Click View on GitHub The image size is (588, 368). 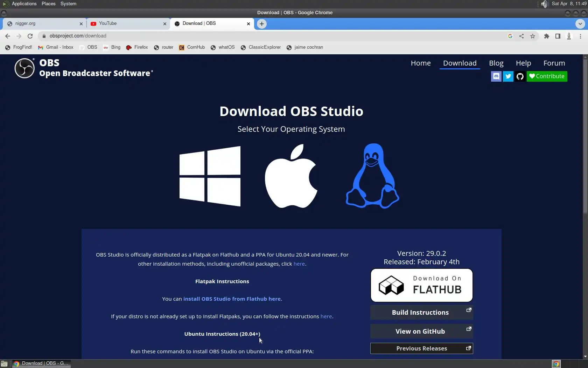click(x=421, y=331)
